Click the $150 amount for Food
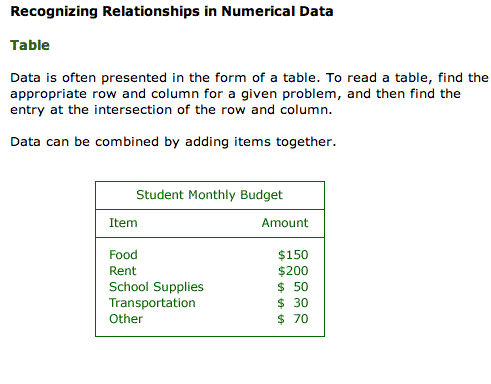Viewport: 491px width, 384px height. coord(293,255)
